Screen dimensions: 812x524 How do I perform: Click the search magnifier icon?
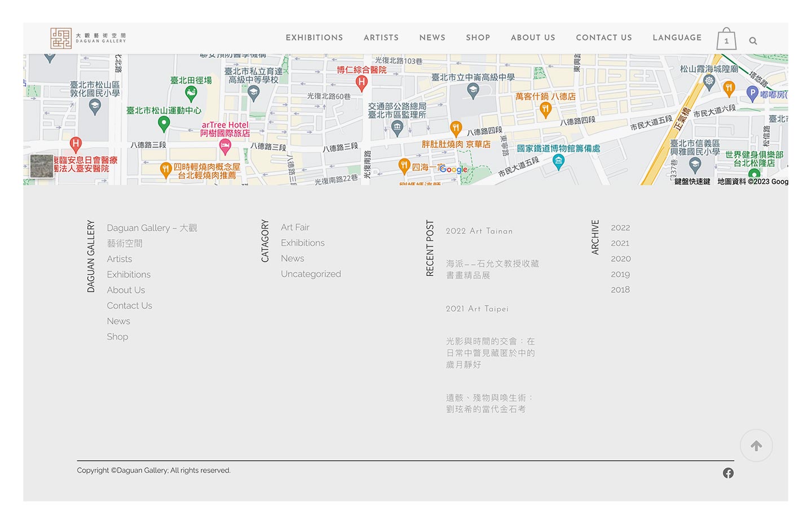click(753, 41)
